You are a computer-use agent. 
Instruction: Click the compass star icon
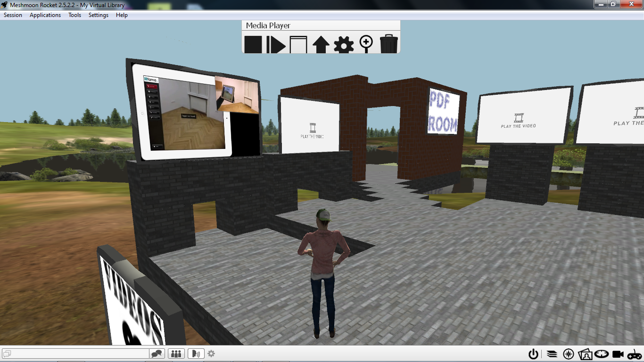pos(569,354)
